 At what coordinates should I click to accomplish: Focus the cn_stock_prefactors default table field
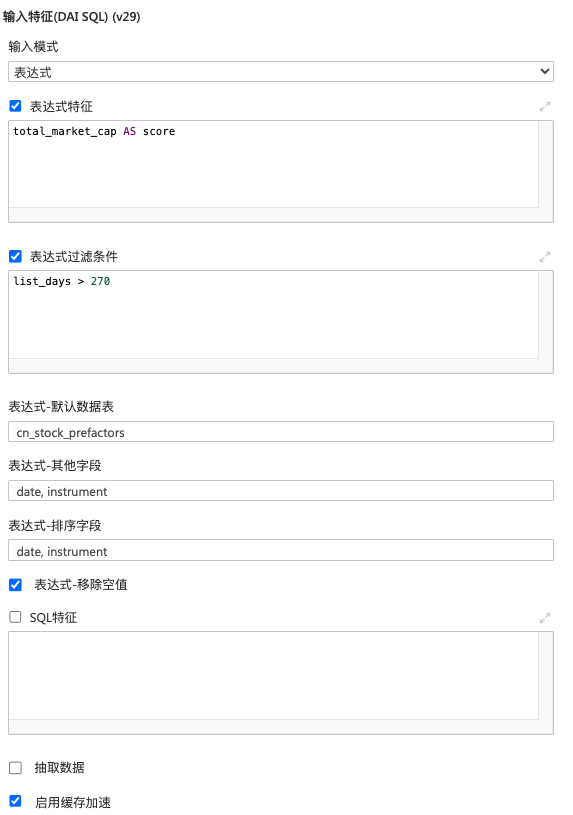coord(281,432)
